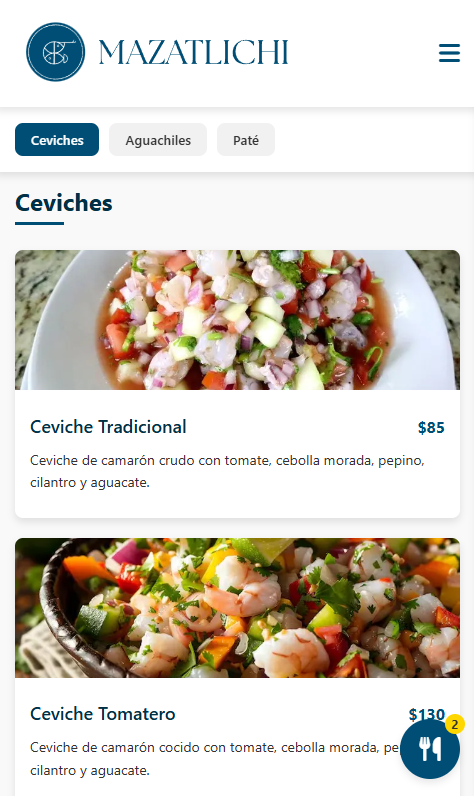Image resolution: width=474 pixels, height=796 pixels.
Task: Open the Ceviche Tradicional photo
Action: 238,320
